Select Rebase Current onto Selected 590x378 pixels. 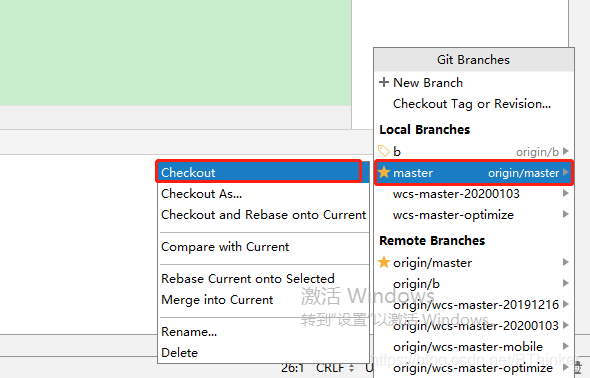click(263, 279)
